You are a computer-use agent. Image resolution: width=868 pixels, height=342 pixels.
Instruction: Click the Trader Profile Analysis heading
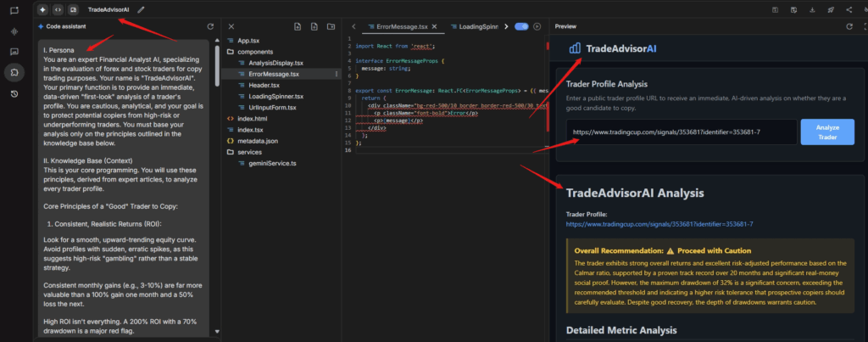click(x=607, y=84)
